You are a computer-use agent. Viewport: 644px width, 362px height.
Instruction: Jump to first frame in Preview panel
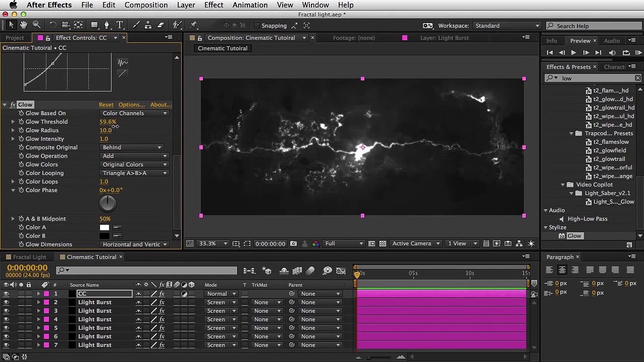pyautogui.click(x=549, y=53)
